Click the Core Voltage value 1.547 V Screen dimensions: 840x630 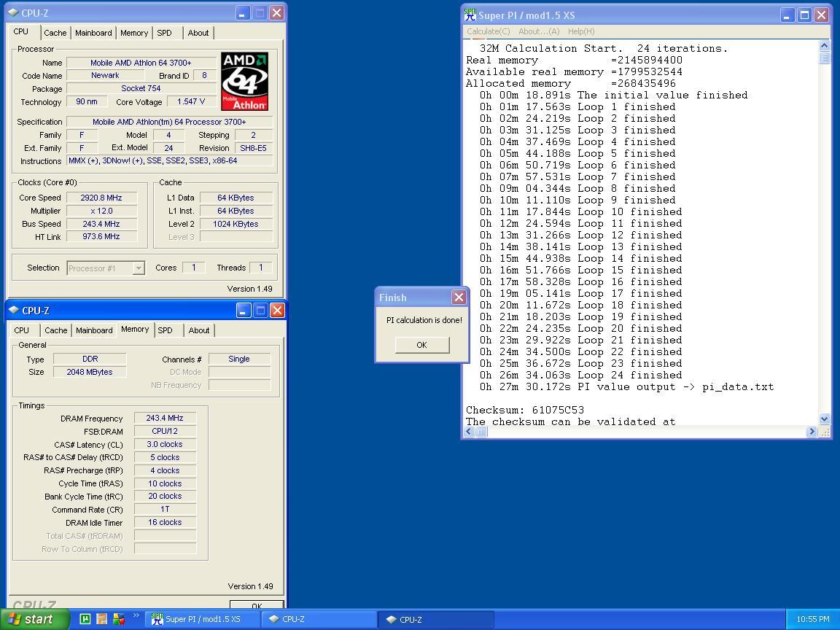point(191,101)
